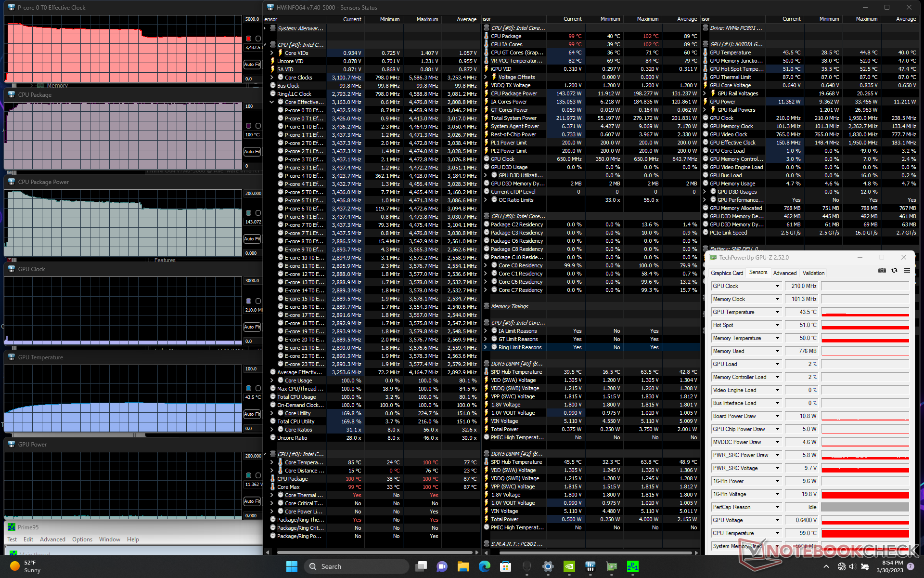
Task: Click Auto Fit in the CPU Package graph
Action: 252,151
